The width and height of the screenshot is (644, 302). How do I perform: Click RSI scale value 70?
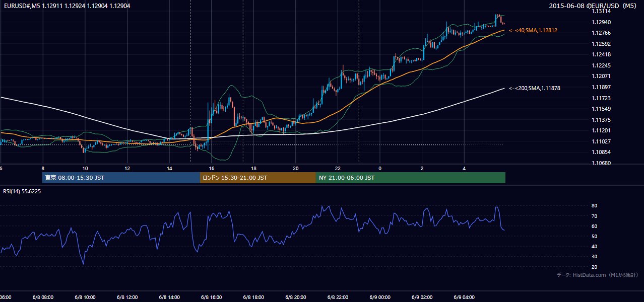(x=595, y=216)
